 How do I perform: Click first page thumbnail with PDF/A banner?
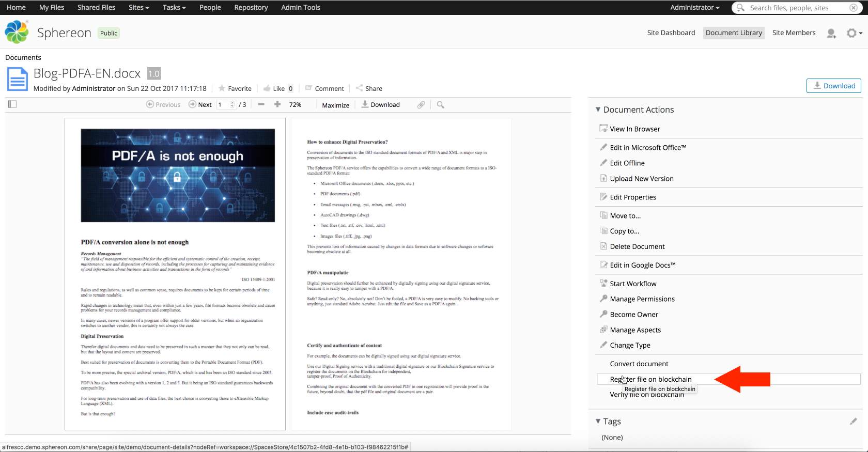[175, 274]
